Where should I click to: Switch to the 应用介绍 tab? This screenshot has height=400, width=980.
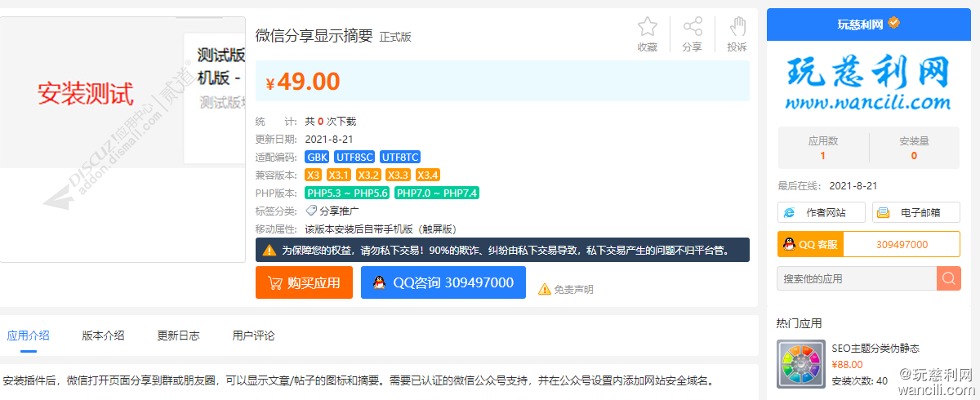pyautogui.click(x=28, y=336)
